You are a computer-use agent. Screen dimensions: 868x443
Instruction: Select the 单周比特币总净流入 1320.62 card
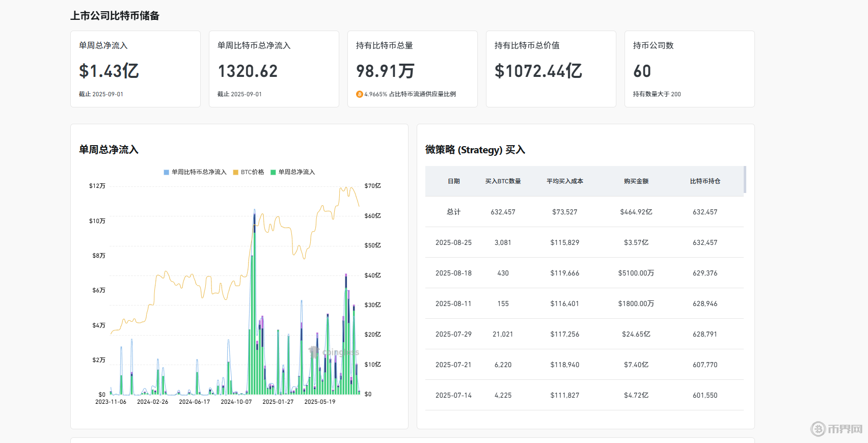[x=274, y=69]
